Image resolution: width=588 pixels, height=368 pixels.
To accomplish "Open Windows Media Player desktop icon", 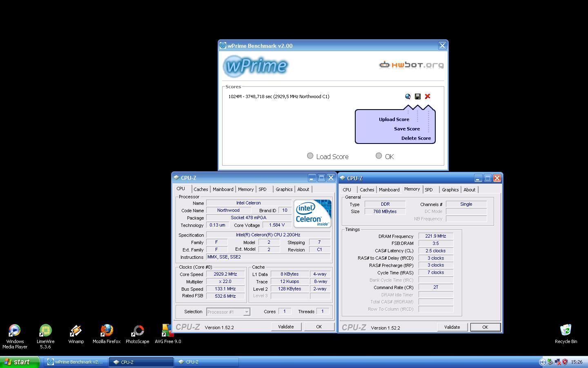I will point(15,337).
